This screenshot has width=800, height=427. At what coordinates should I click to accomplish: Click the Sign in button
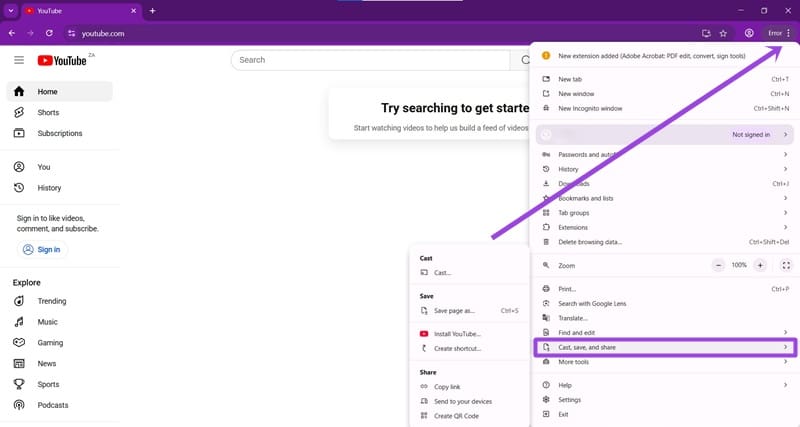click(42, 249)
